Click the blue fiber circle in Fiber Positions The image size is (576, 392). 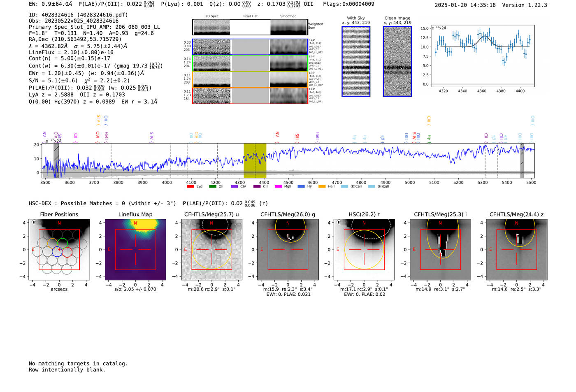pos(57,252)
